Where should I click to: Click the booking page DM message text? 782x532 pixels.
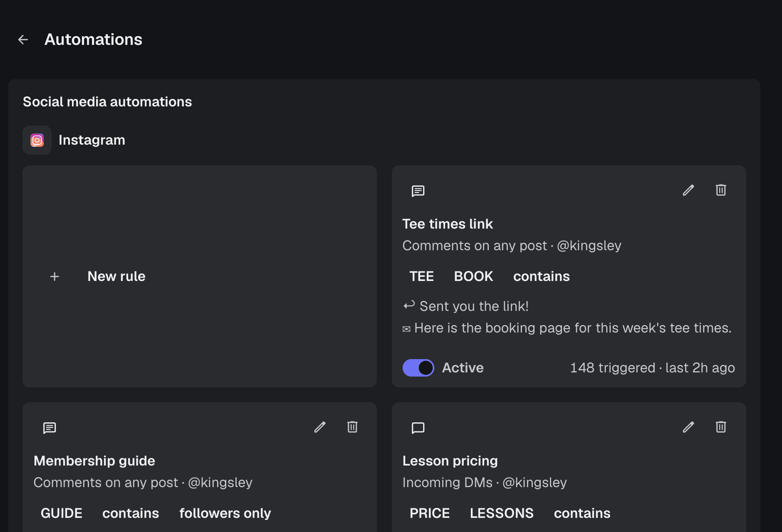(x=573, y=328)
